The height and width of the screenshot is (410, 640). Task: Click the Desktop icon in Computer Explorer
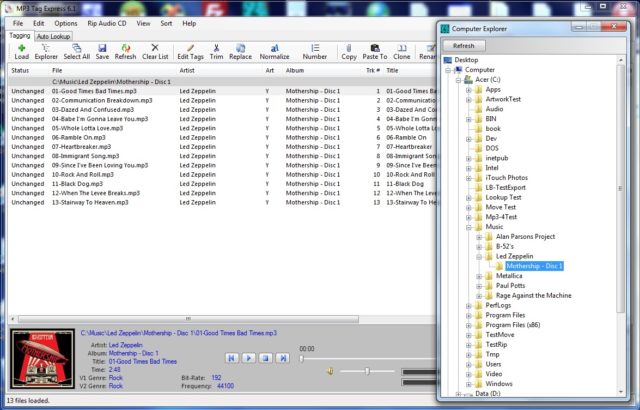(x=448, y=60)
